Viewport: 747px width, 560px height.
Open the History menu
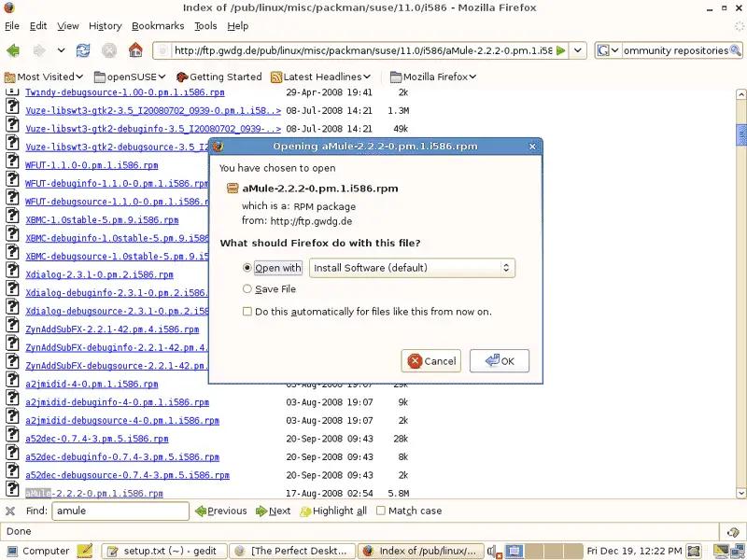[106, 26]
